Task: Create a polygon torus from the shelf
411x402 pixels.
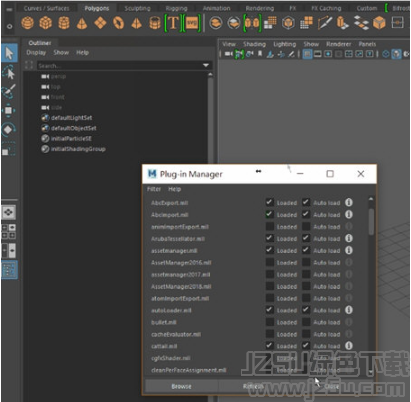Action: [x=118, y=23]
